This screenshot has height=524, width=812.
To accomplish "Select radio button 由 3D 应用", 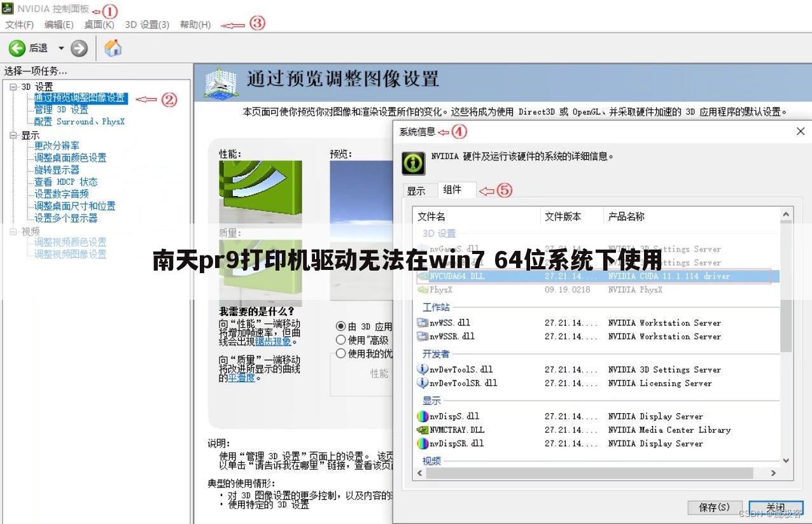I will (341, 326).
